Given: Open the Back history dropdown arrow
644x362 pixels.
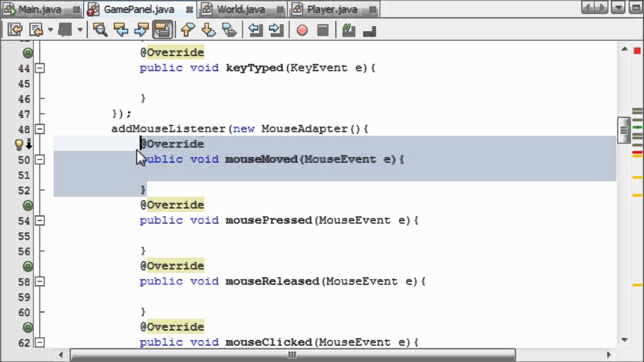Looking at the screenshot, I should pyautogui.click(x=50, y=30).
